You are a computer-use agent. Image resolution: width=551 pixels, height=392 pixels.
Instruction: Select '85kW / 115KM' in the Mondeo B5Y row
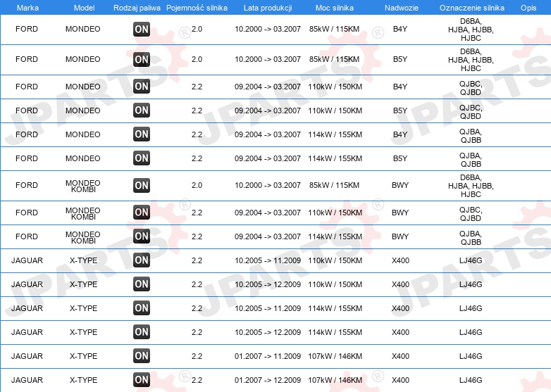335,59
